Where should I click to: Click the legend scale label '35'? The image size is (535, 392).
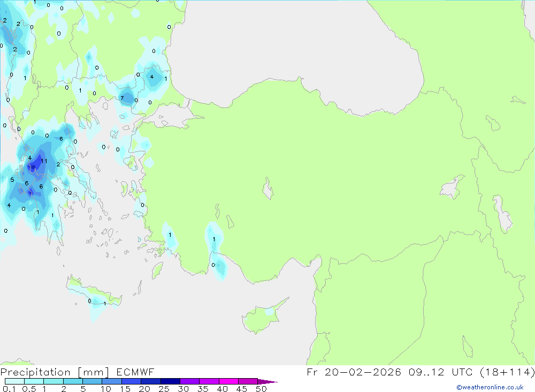[x=203, y=389]
